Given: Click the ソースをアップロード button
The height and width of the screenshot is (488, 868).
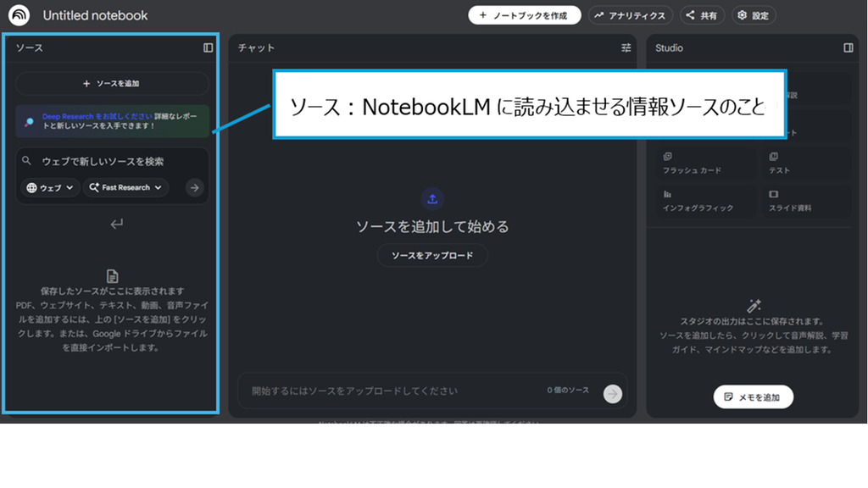Looking at the screenshot, I should (x=432, y=256).
